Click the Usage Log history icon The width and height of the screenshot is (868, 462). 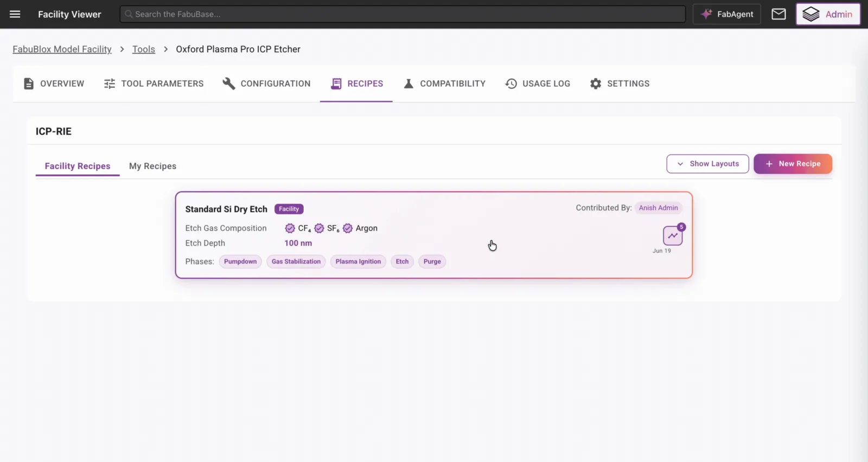511,84
